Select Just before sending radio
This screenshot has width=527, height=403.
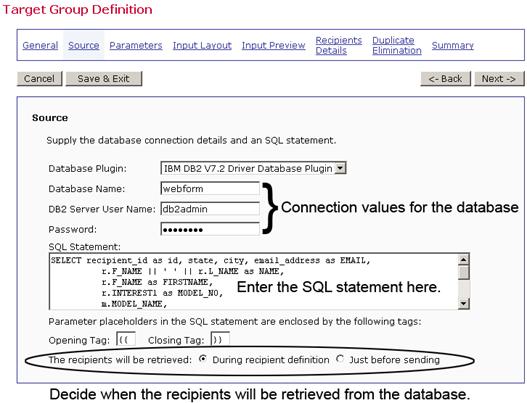click(340, 359)
